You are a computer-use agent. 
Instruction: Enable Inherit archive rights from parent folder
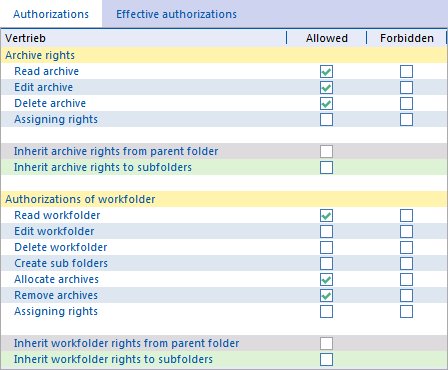(x=326, y=151)
